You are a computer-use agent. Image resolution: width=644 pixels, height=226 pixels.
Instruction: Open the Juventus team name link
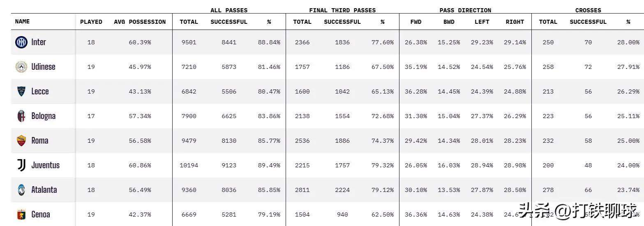pyautogui.click(x=46, y=165)
